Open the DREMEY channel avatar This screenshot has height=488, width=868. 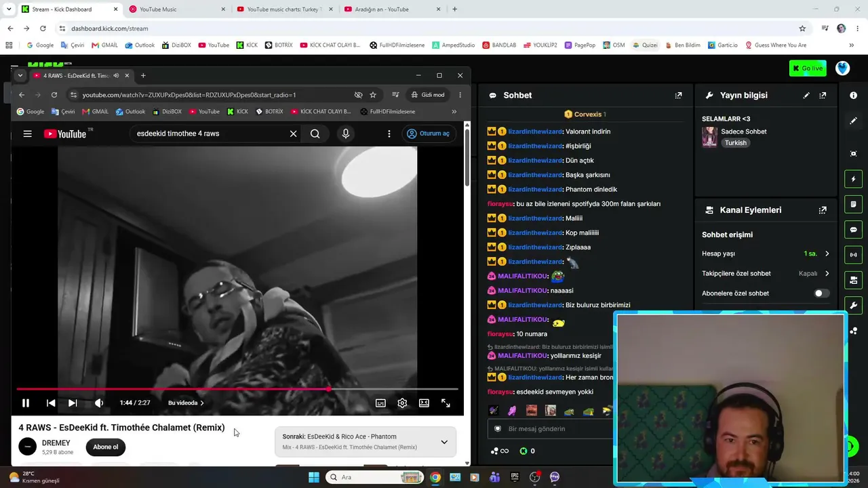27,447
